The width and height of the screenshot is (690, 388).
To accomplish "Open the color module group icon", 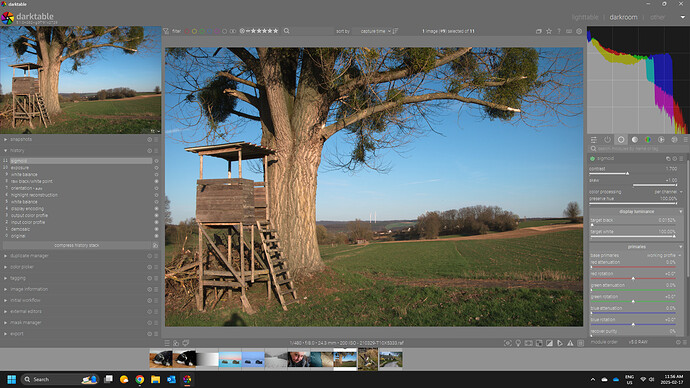I will pyautogui.click(x=648, y=139).
